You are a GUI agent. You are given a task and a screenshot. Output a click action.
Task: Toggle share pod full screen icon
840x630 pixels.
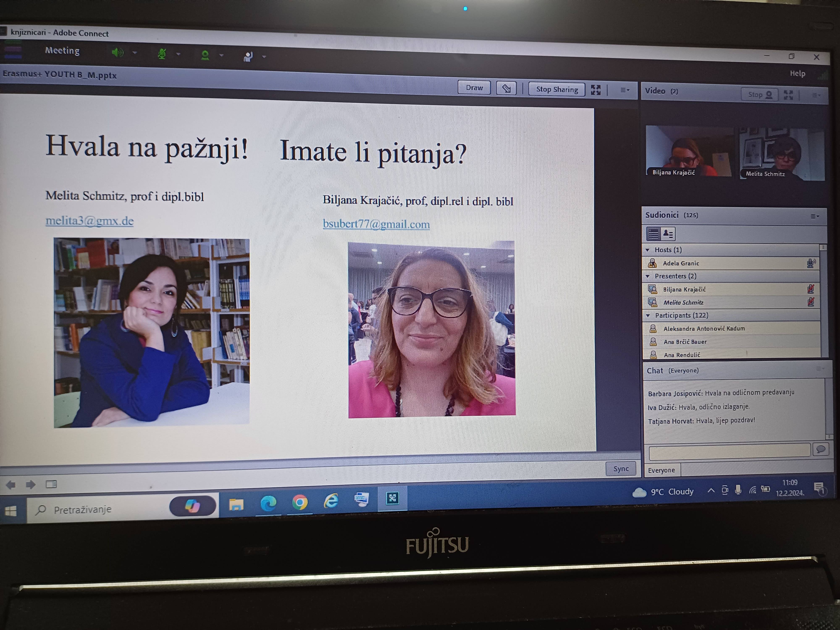point(596,90)
